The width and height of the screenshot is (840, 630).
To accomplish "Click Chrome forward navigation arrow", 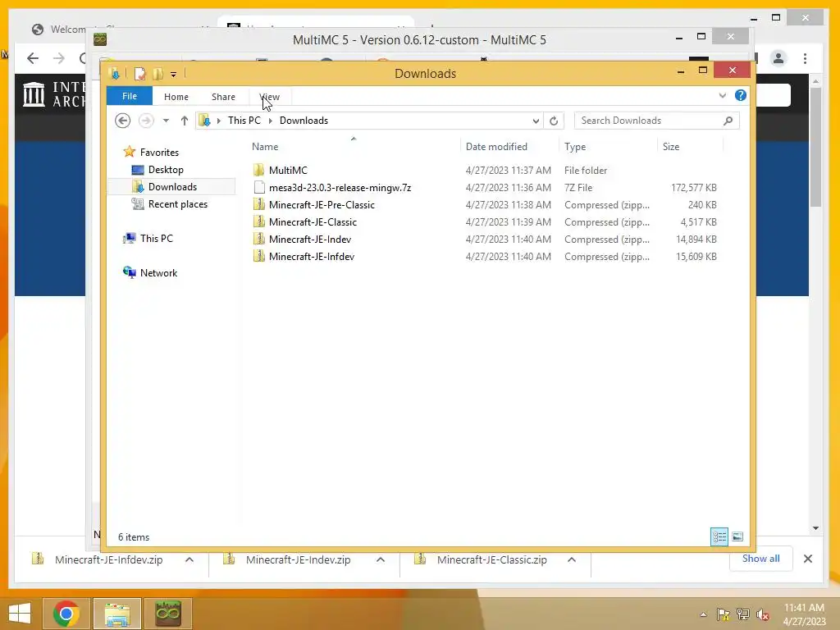I will click(59, 58).
